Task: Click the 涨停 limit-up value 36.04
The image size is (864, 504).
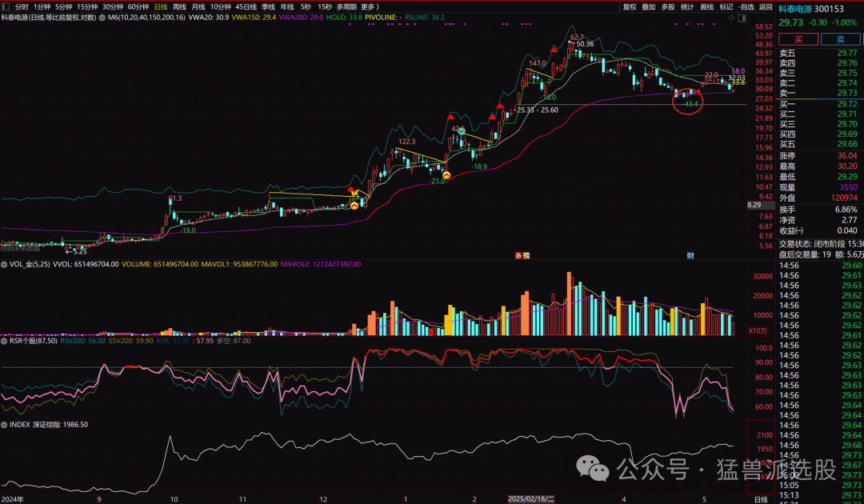Action: [847, 156]
